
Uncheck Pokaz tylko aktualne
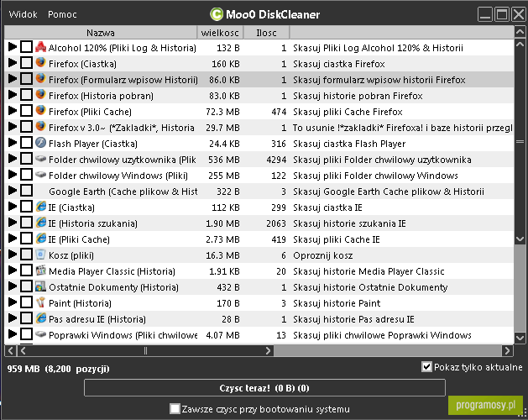tap(426, 367)
